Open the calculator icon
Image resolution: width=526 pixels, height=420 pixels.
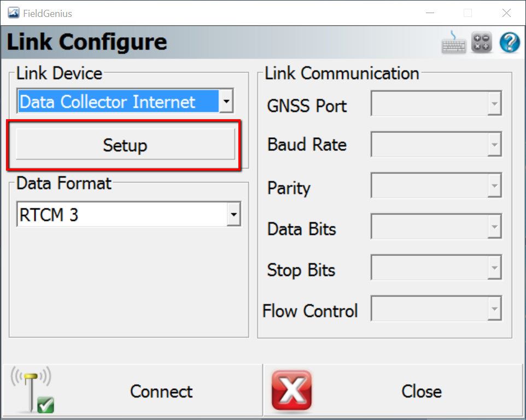point(482,43)
